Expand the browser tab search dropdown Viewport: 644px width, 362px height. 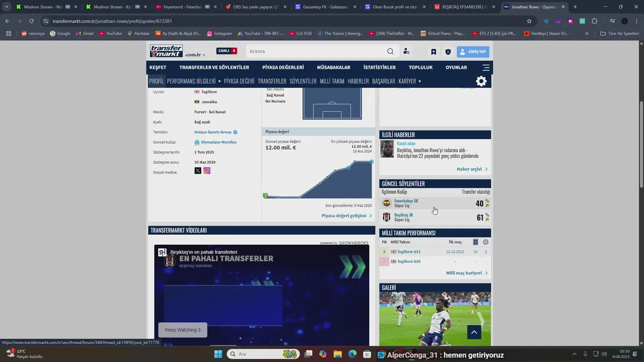click(x=7, y=7)
